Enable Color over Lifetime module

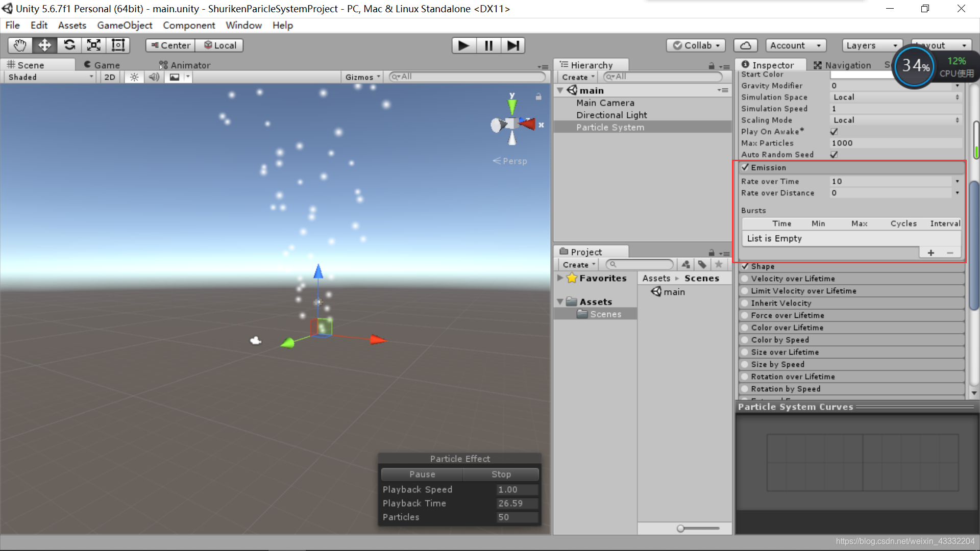pyautogui.click(x=745, y=328)
